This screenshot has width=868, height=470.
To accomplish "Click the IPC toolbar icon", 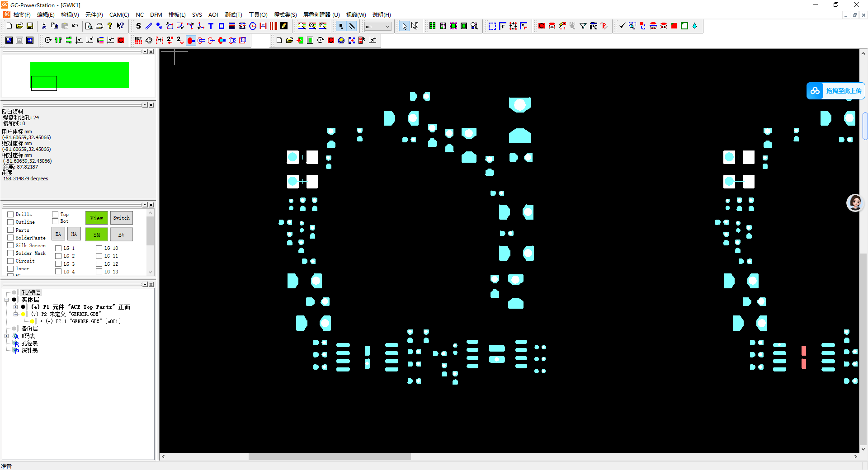I will (594, 26).
